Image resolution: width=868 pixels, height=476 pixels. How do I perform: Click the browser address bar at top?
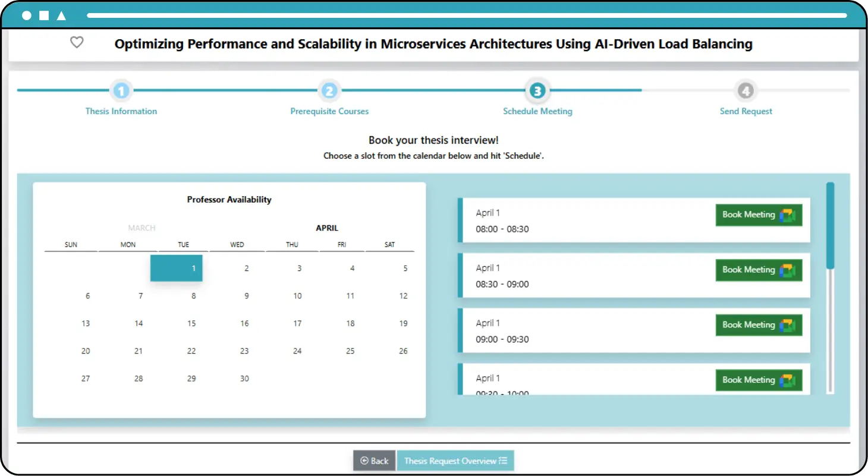click(467, 15)
